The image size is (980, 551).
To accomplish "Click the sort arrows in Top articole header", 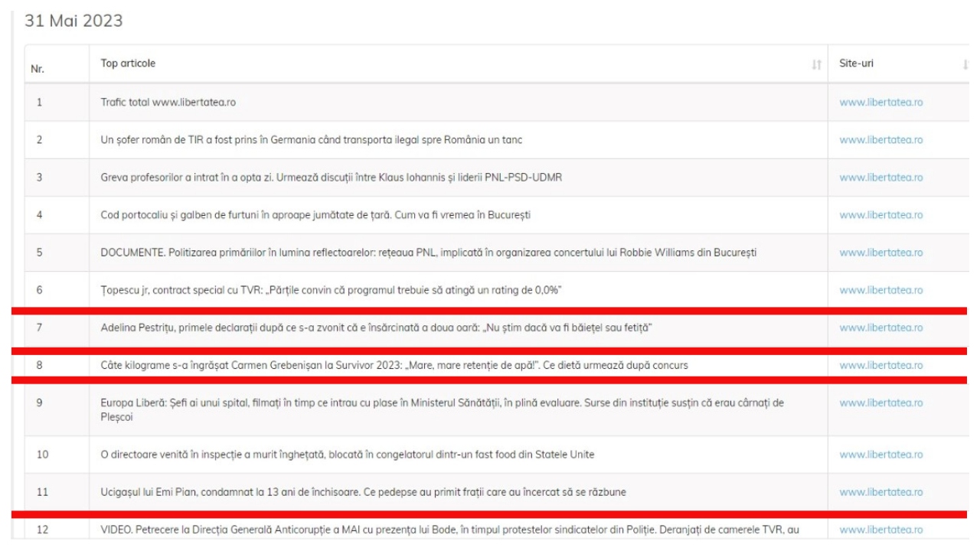I will 816,64.
